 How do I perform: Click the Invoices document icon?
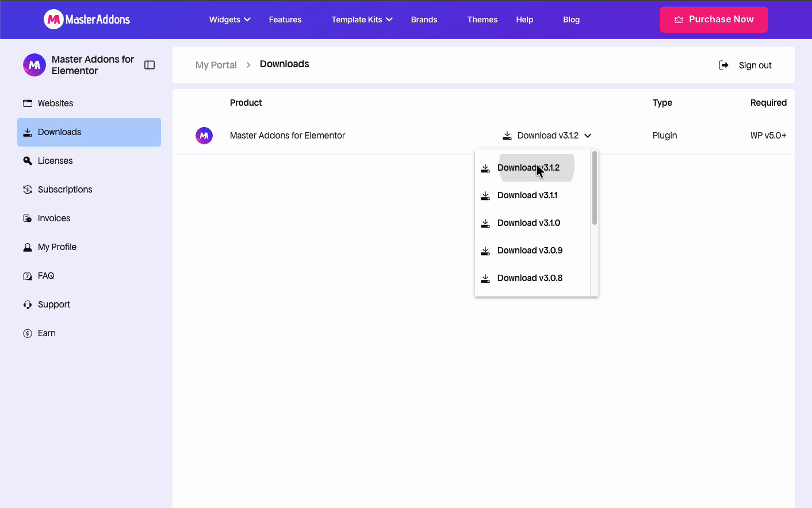pos(28,218)
